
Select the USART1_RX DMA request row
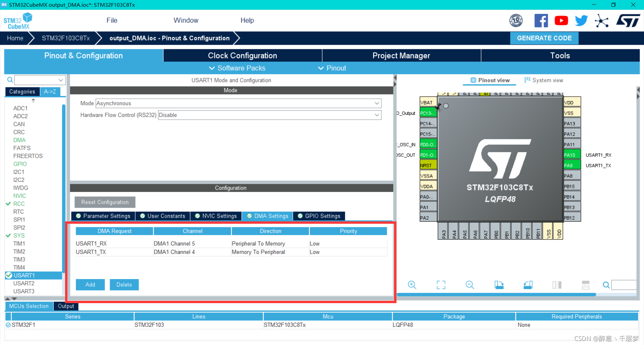tap(231, 244)
